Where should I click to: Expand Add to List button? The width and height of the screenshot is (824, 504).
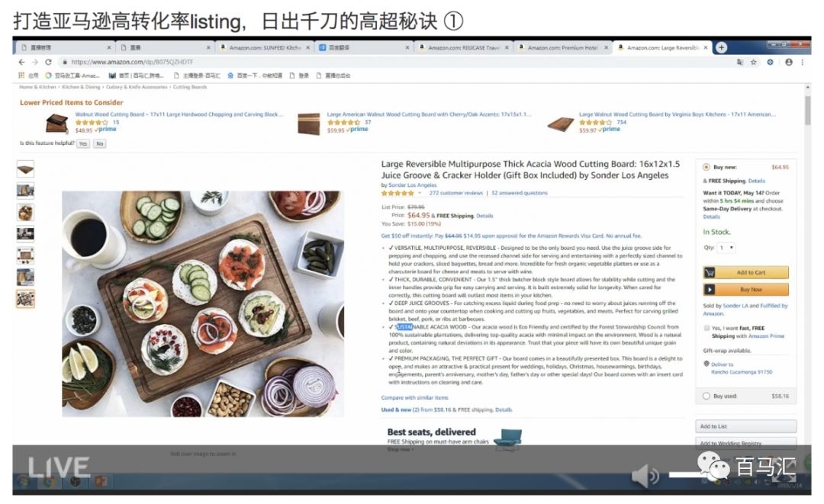tap(745, 426)
